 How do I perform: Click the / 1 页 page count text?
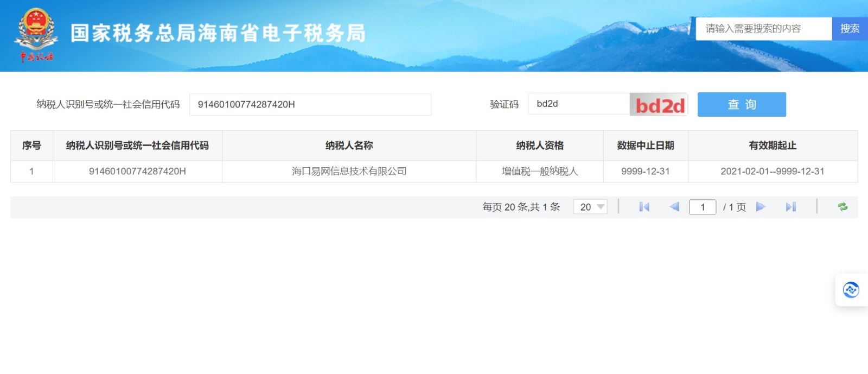point(735,207)
